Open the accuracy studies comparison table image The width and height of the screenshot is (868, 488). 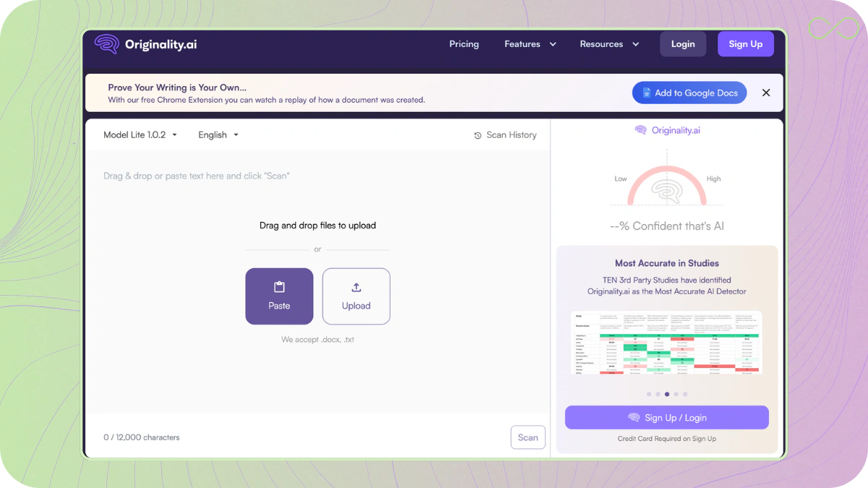pos(667,343)
